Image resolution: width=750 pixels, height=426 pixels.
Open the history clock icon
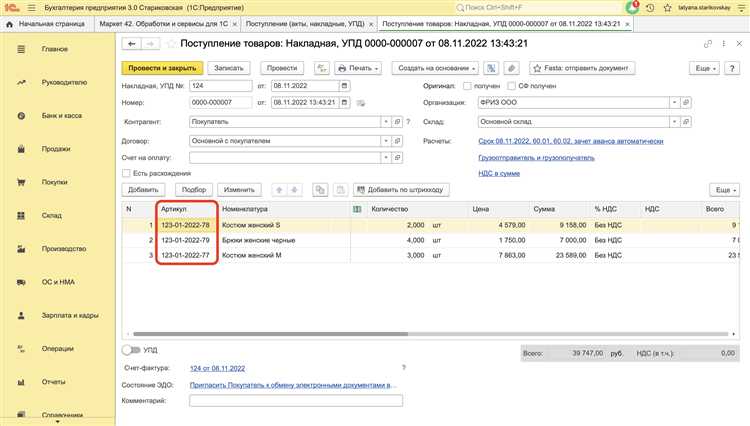pyautogui.click(x=650, y=8)
